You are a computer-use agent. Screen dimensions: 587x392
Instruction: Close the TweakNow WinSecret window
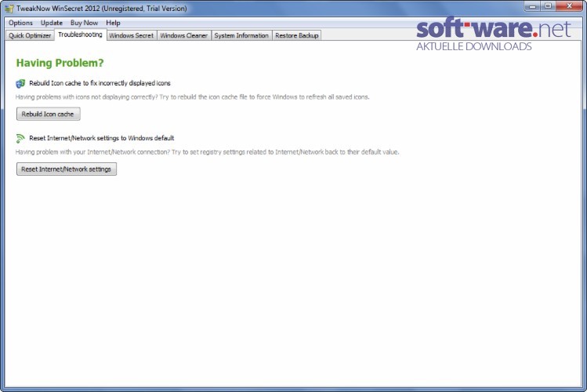click(x=570, y=6)
